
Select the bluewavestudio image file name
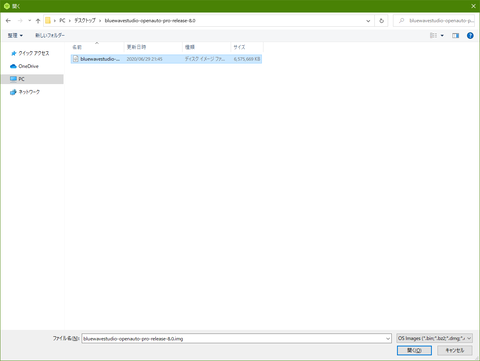100,59
